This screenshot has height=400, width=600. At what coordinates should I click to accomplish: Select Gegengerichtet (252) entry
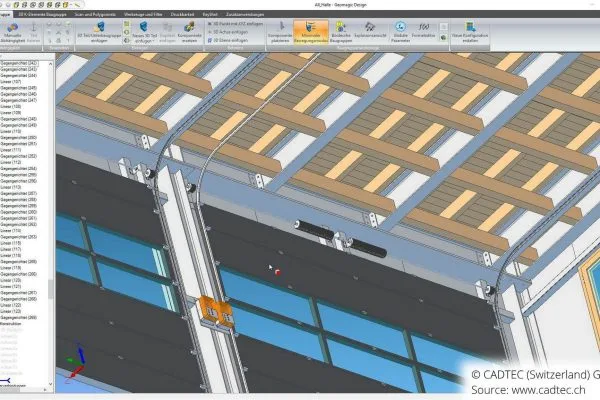pos(19,156)
